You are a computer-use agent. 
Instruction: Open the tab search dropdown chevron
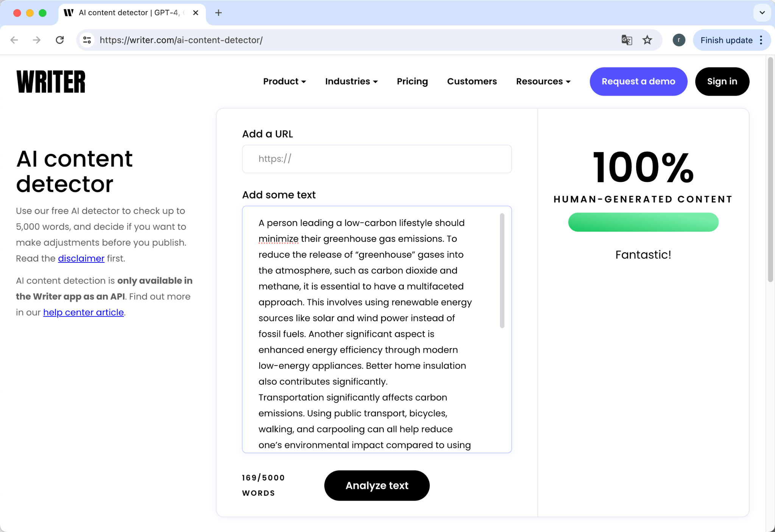click(762, 13)
